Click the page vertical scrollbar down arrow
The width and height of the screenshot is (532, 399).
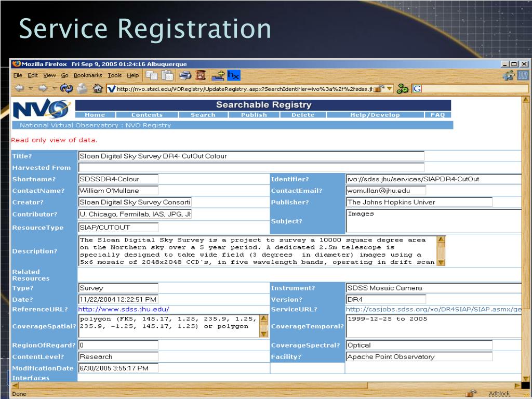[526, 378]
